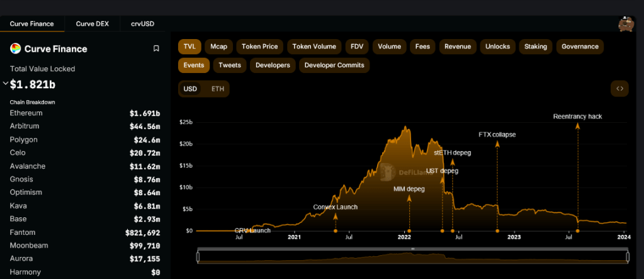Click the FTX collapse event arrow marker
Viewport: 644px width, 279px height.
[497, 144]
